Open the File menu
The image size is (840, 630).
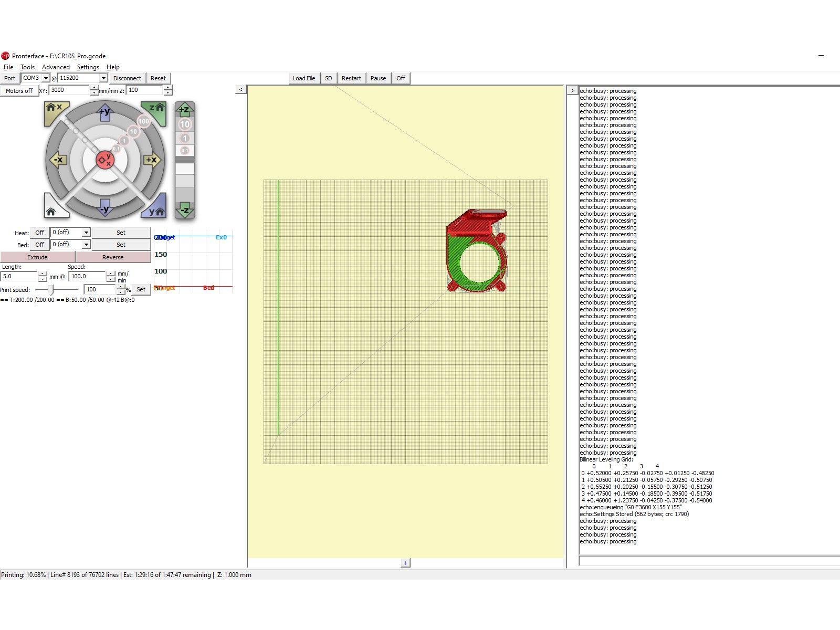pos(8,67)
